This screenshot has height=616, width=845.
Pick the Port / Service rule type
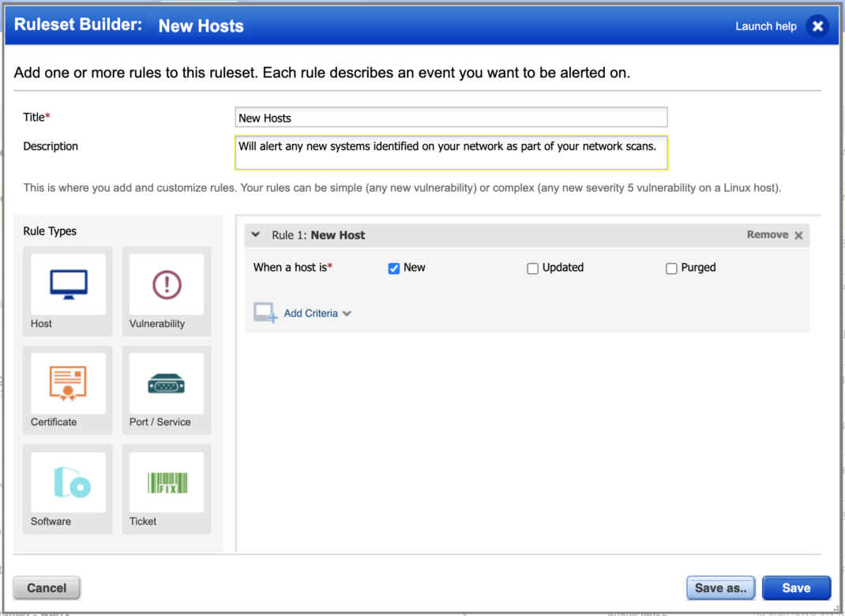(x=167, y=384)
